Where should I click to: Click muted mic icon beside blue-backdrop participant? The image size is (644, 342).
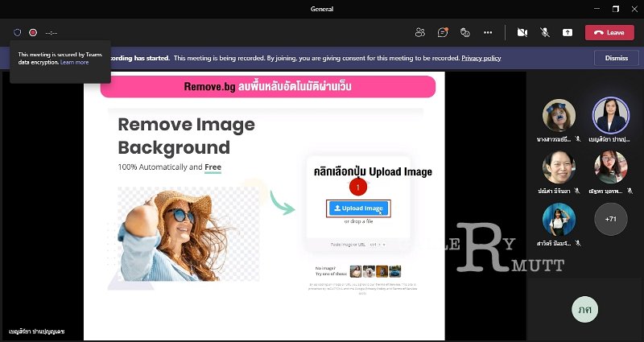coord(578,243)
